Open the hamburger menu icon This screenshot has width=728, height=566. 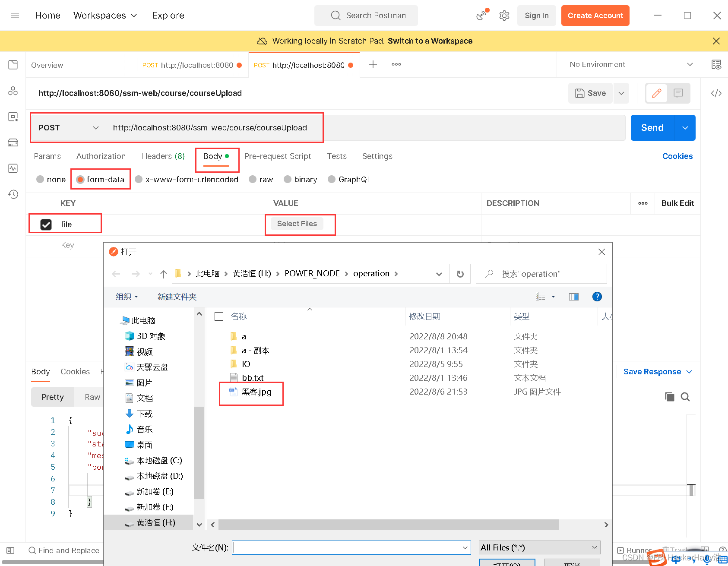point(15,16)
